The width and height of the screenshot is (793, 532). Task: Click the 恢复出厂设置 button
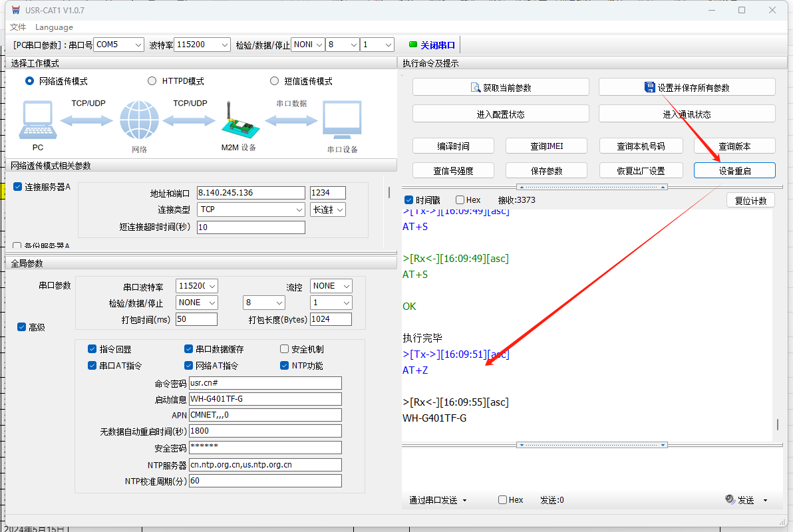[641, 170]
